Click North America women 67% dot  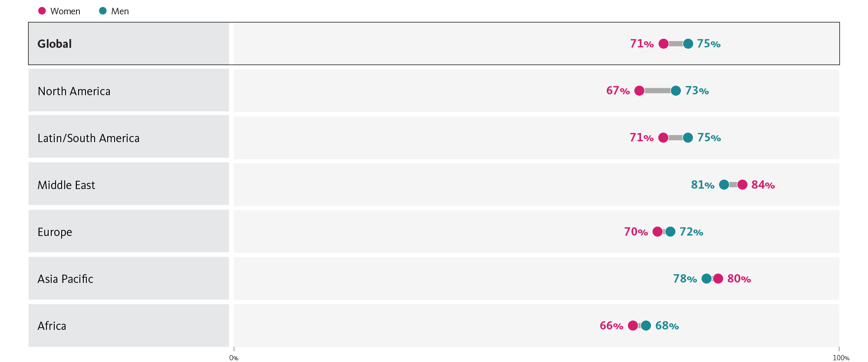639,91
